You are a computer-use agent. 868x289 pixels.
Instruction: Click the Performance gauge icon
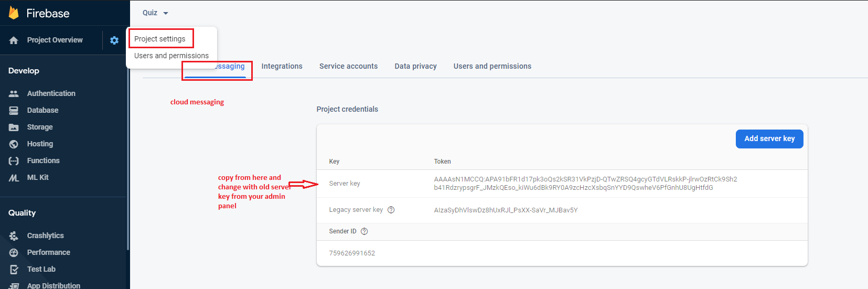click(14, 252)
